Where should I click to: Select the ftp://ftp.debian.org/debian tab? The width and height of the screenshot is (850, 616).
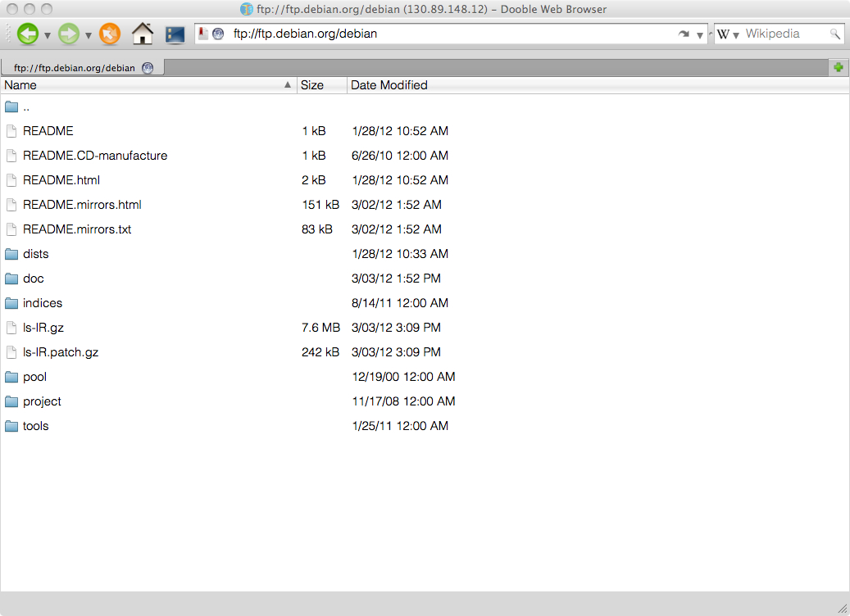(x=83, y=68)
